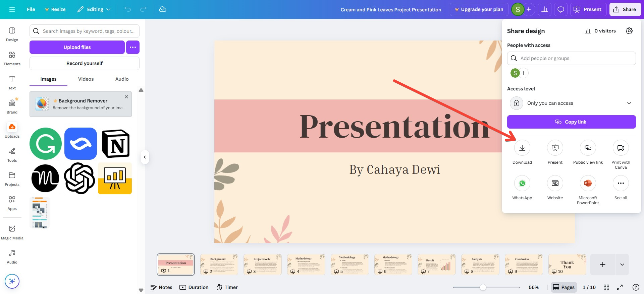Open the help question mark icon
This screenshot has height=294, width=644.
point(636,287)
